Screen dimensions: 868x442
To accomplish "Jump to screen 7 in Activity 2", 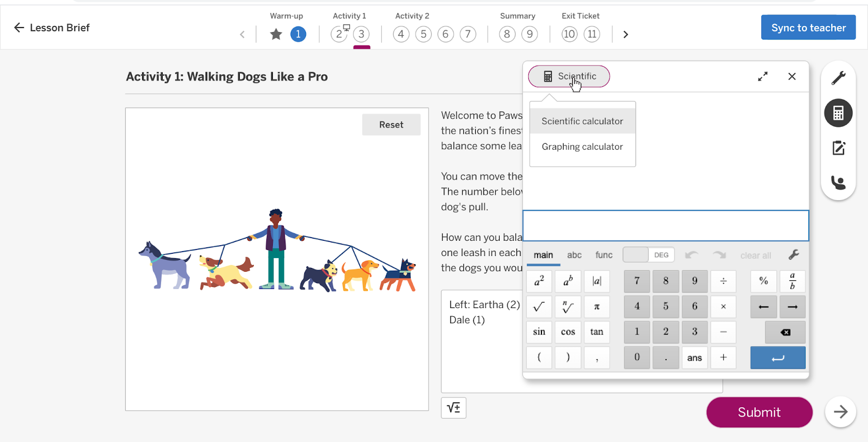I will click(x=468, y=34).
